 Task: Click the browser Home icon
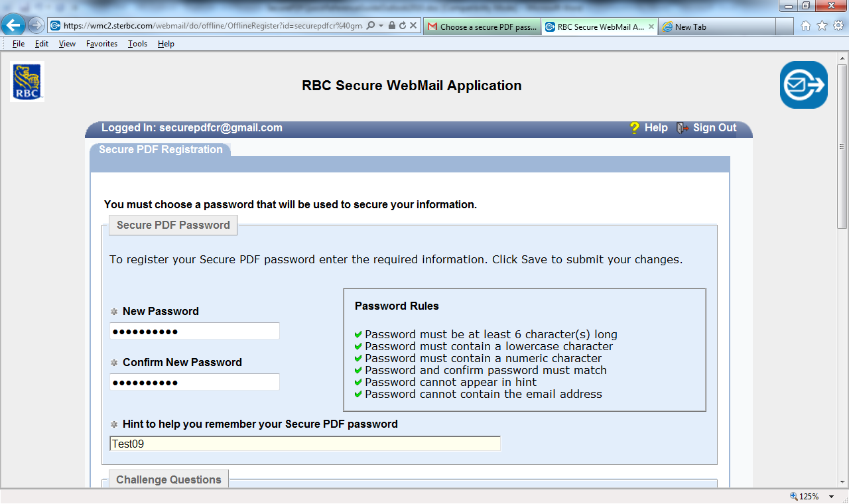pos(806,26)
